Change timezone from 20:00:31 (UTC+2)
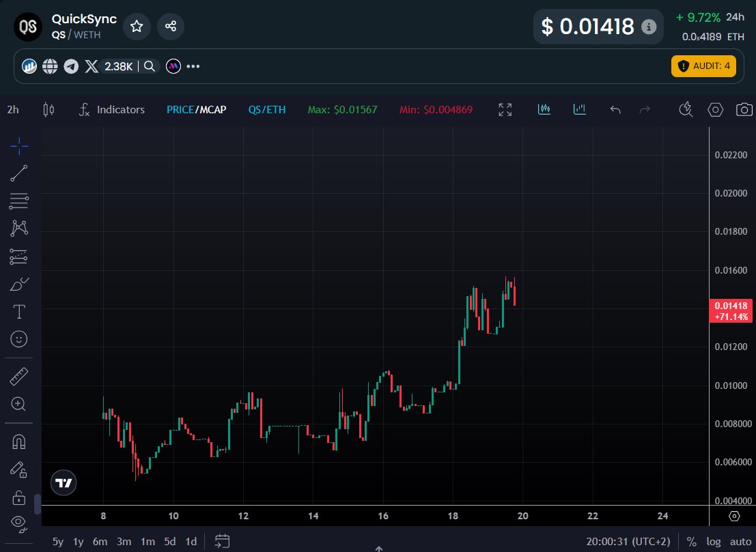The width and height of the screenshot is (756, 552). tap(628, 541)
